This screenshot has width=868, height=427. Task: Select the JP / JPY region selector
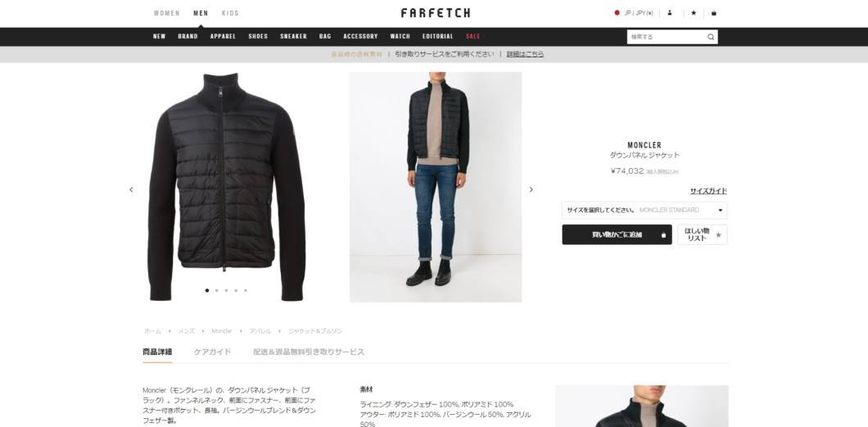634,13
